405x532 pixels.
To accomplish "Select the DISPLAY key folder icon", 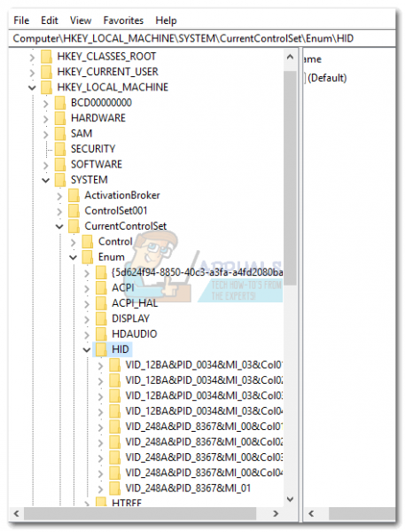I will 101,318.
